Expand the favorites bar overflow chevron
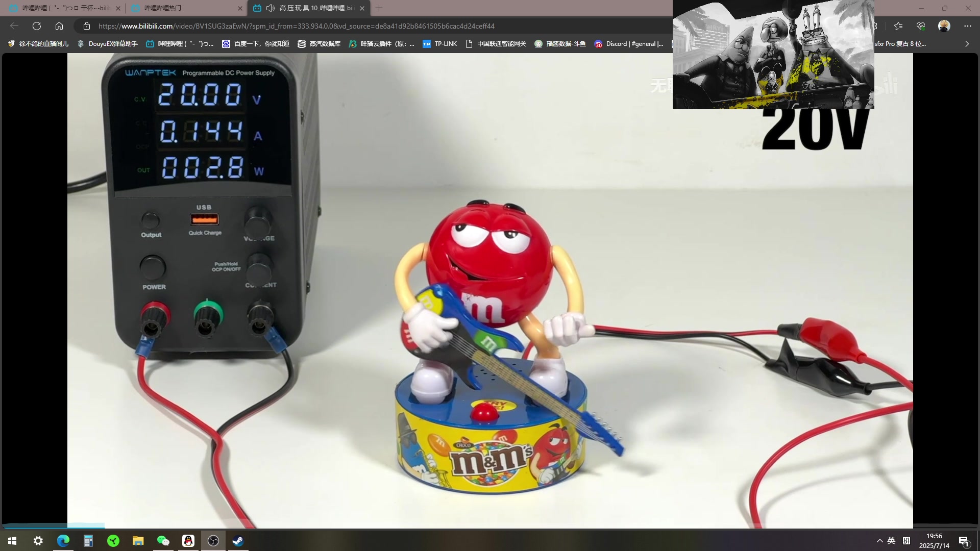Image resolution: width=980 pixels, height=551 pixels. click(x=967, y=44)
